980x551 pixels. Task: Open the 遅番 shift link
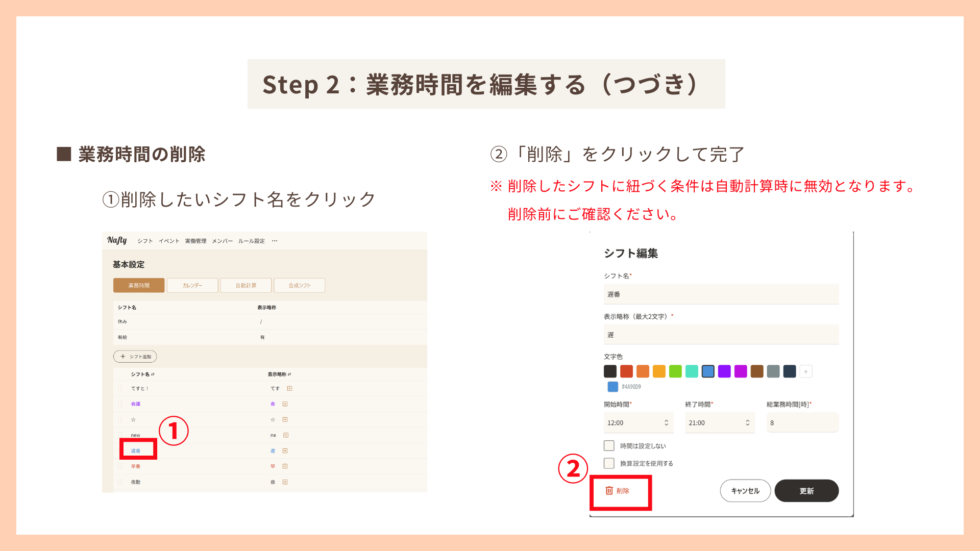pyautogui.click(x=135, y=450)
